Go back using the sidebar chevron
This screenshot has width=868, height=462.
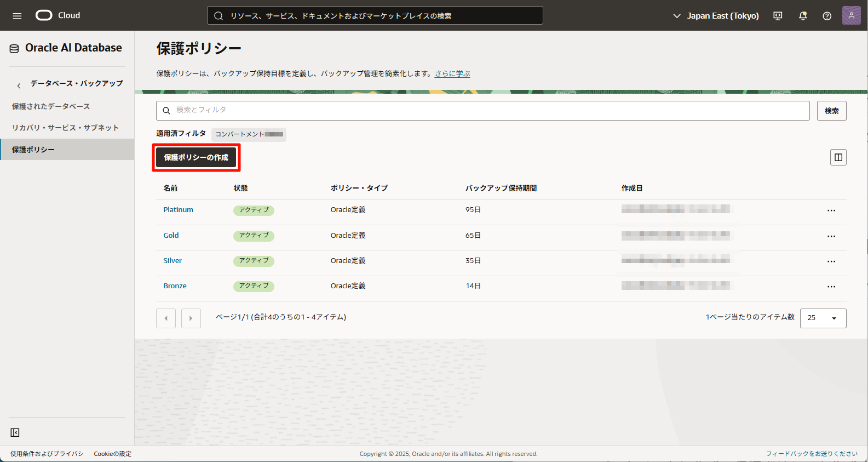(x=19, y=85)
